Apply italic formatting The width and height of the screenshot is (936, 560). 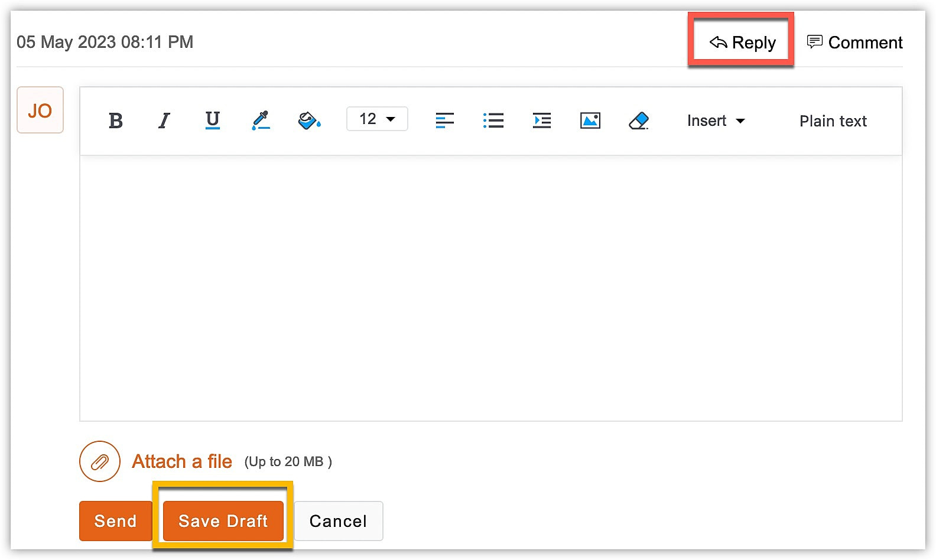click(x=164, y=121)
